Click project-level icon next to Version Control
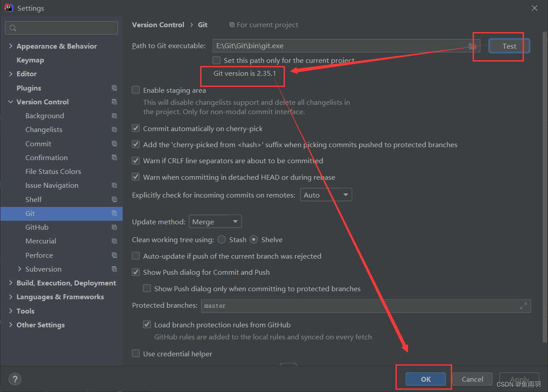The width and height of the screenshot is (548, 392). [x=115, y=102]
